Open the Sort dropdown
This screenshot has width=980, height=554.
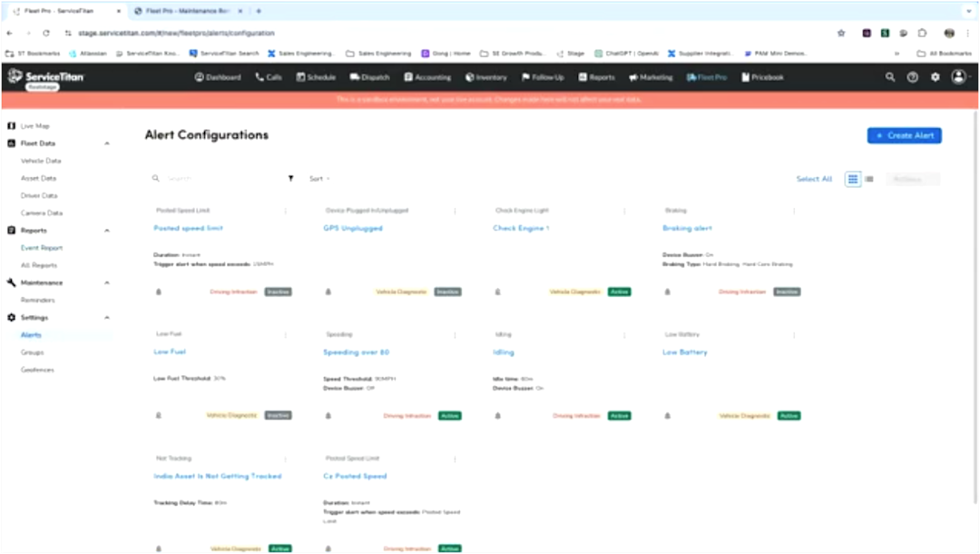(x=319, y=179)
